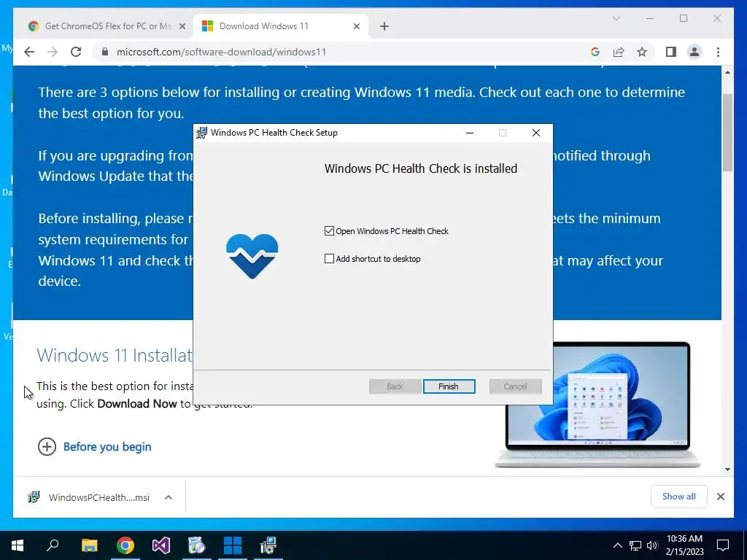Close the PC Health Check Setup dialog
This screenshot has width=747, height=560.
(x=536, y=133)
